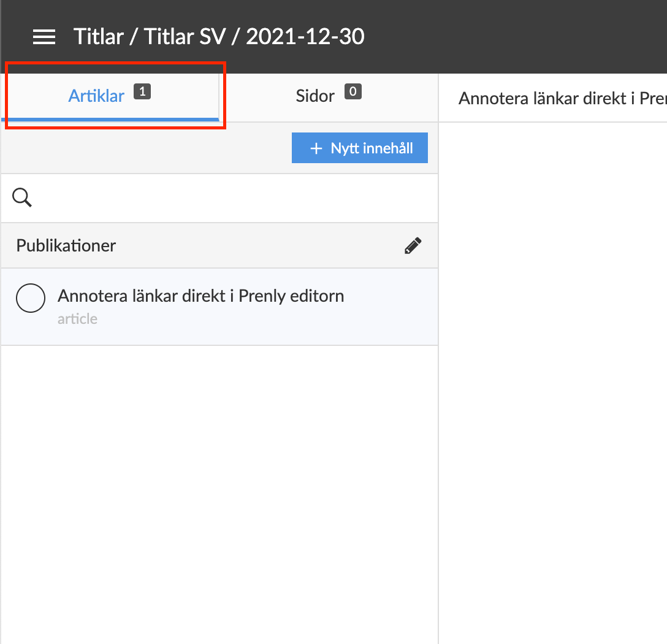Switch to the Artiklar tab

(96, 96)
